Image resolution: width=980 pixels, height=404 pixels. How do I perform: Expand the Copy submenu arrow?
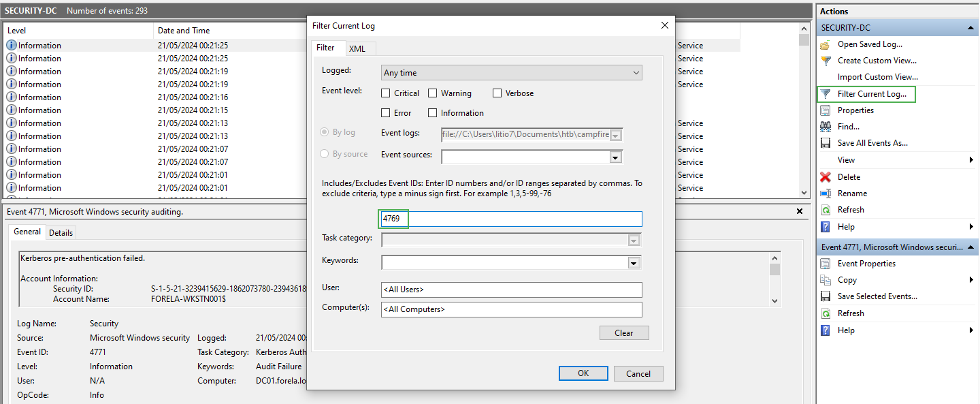[971, 280]
